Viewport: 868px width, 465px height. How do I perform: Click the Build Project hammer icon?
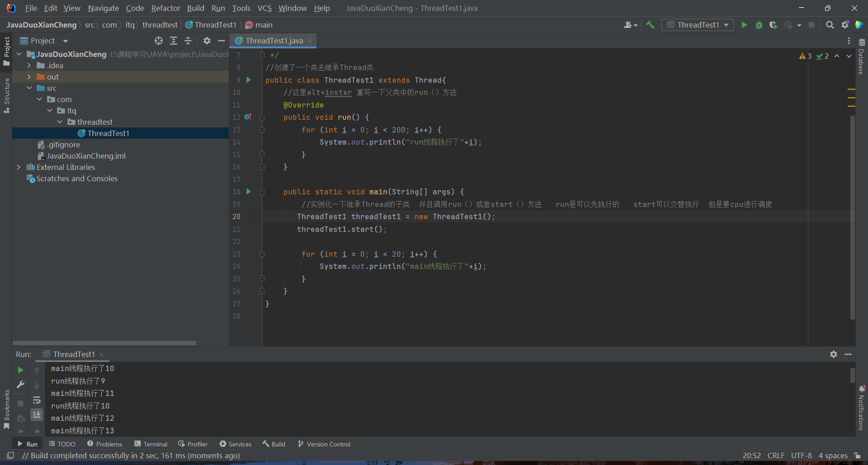pyautogui.click(x=650, y=25)
